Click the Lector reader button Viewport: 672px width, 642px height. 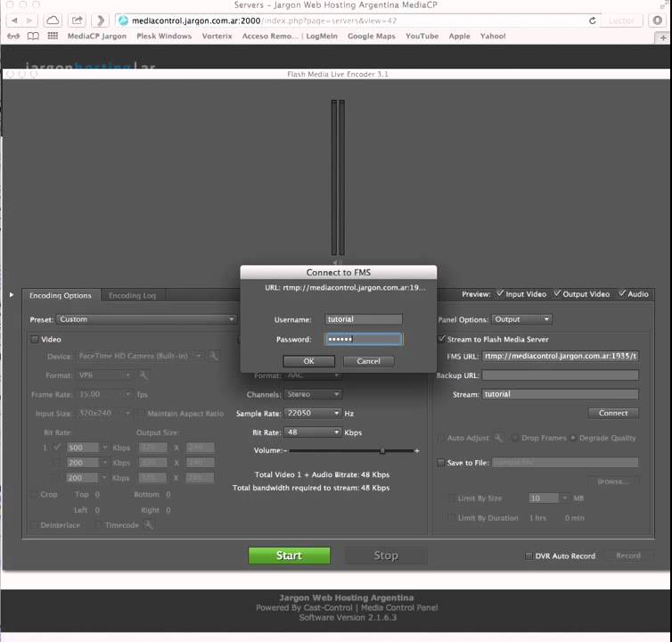tap(621, 21)
